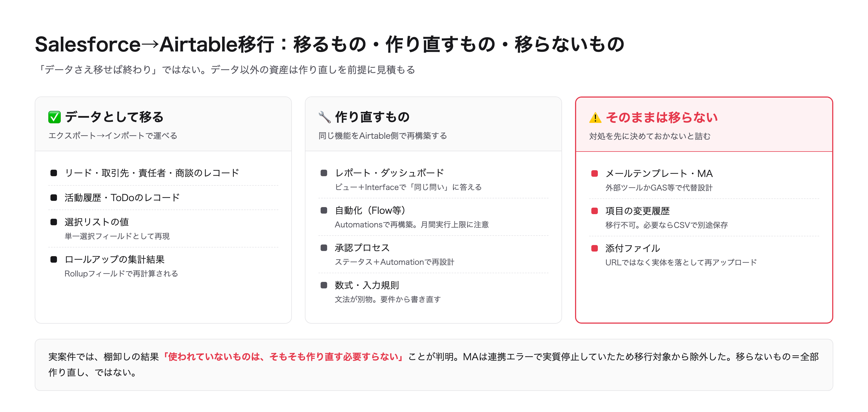Click the red bullet next to メールテンプレート・MA
The image size is (868, 412).
[594, 173]
